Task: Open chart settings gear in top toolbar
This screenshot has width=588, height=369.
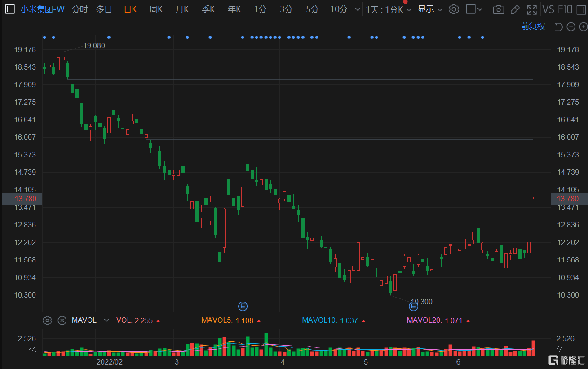Action: (454, 9)
